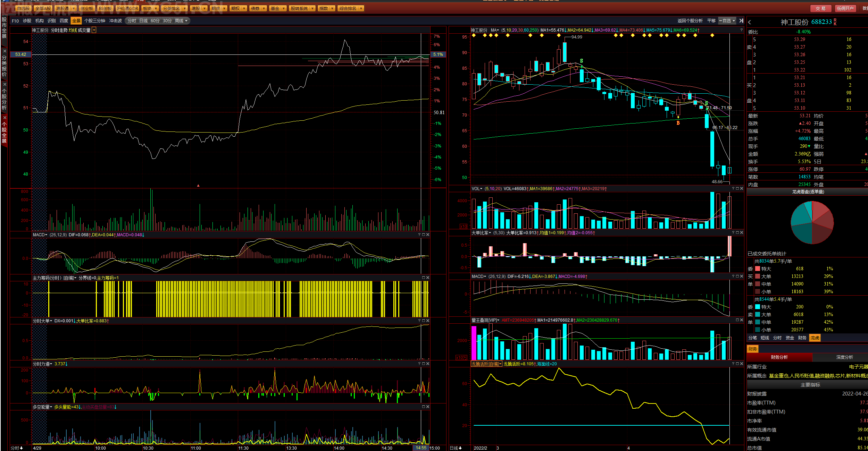Switch to 60分 period view
Screen dimensions: 868x451
tap(155, 21)
